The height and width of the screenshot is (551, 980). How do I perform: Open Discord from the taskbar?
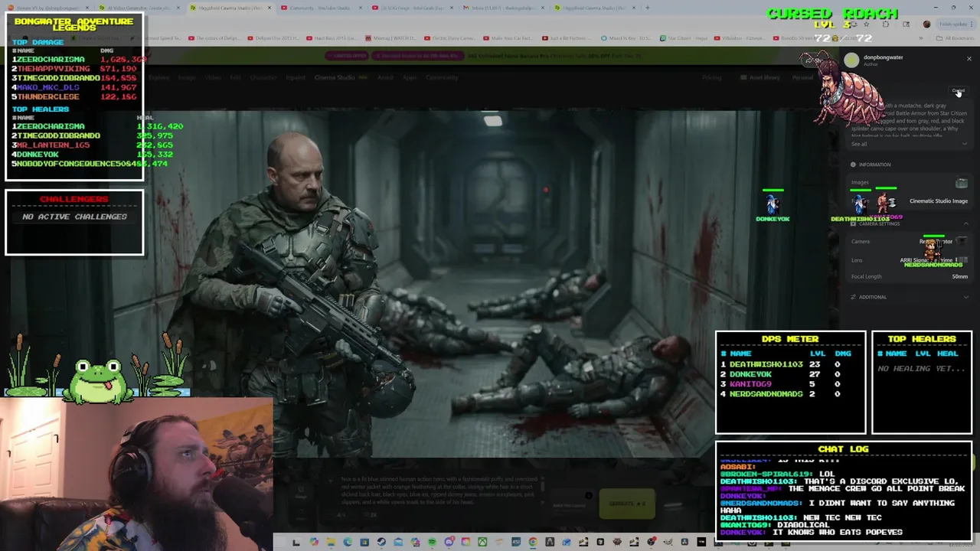449,542
